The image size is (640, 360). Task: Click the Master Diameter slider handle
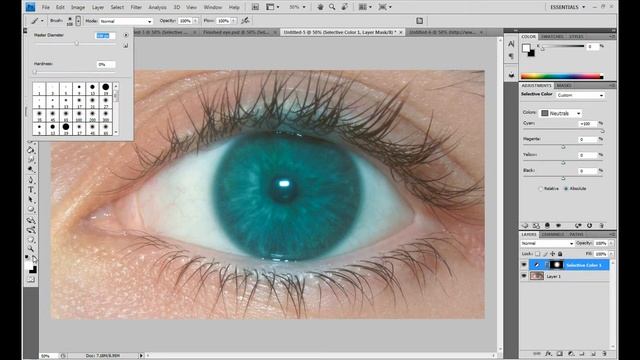[76, 43]
